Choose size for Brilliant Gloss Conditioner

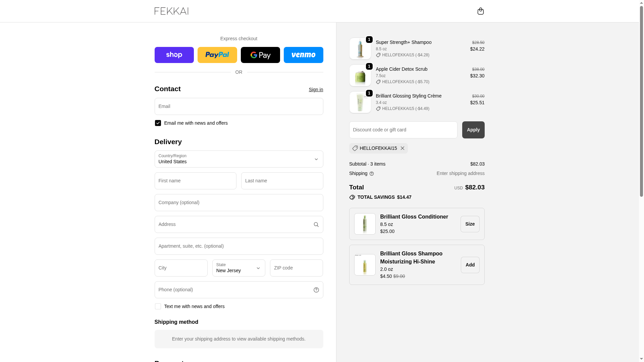point(470,224)
